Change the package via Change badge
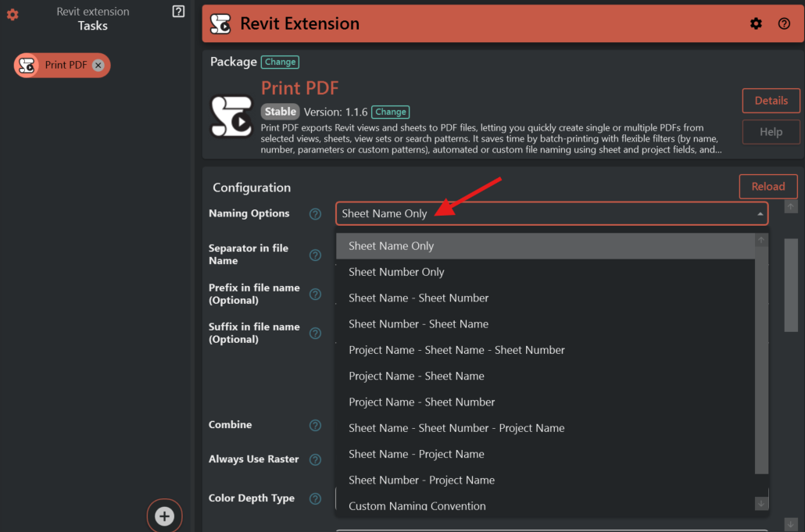The width and height of the screenshot is (805, 532). pos(280,62)
